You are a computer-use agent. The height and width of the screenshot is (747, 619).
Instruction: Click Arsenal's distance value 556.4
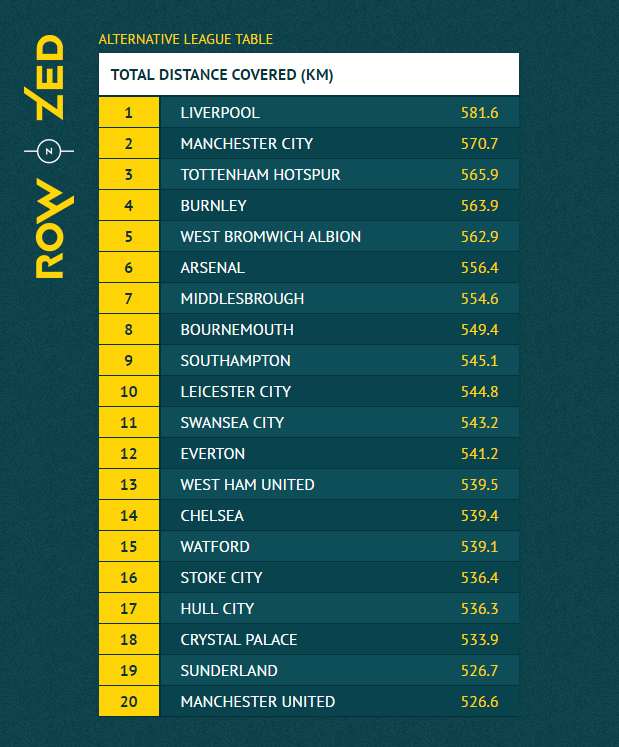[479, 268]
